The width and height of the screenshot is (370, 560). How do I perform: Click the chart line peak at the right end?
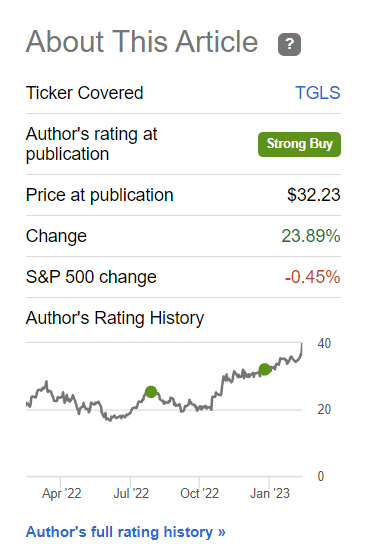(x=302, y=345)
